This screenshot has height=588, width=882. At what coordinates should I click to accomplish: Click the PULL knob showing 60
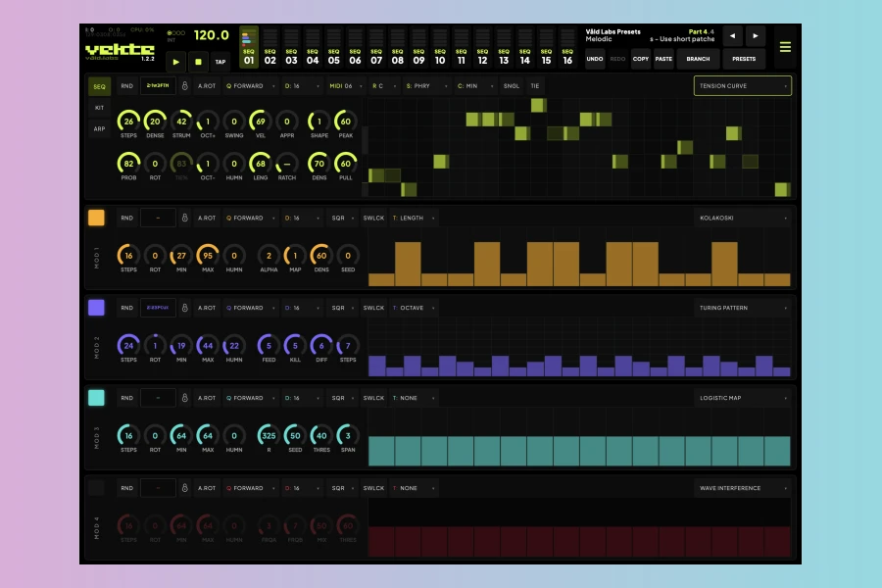coord(345,164)
